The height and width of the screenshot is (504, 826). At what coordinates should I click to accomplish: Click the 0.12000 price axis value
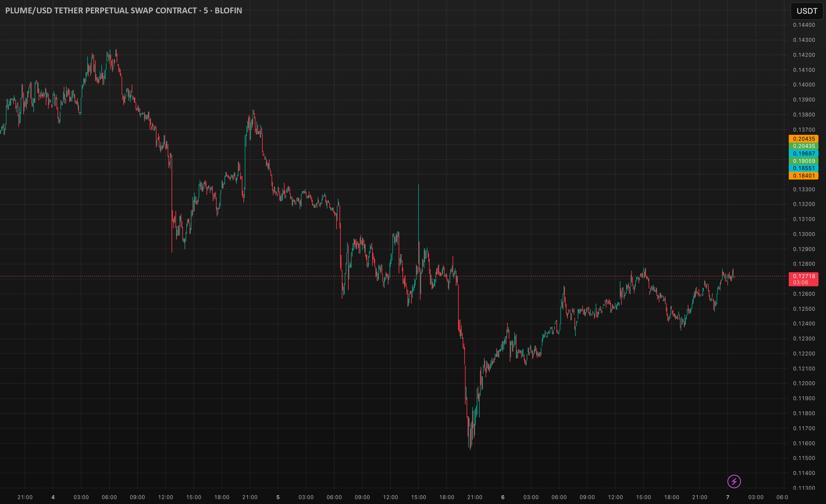(804, 383)
